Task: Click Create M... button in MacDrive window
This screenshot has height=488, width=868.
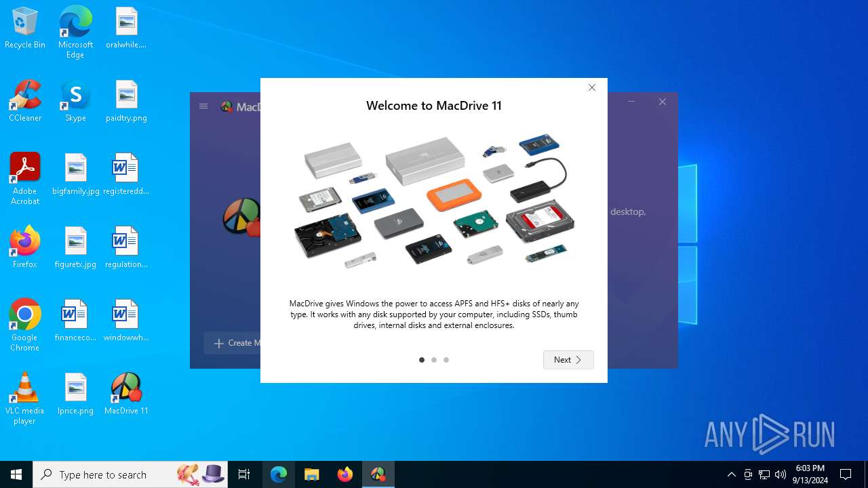Action: (x=233, y=343)
